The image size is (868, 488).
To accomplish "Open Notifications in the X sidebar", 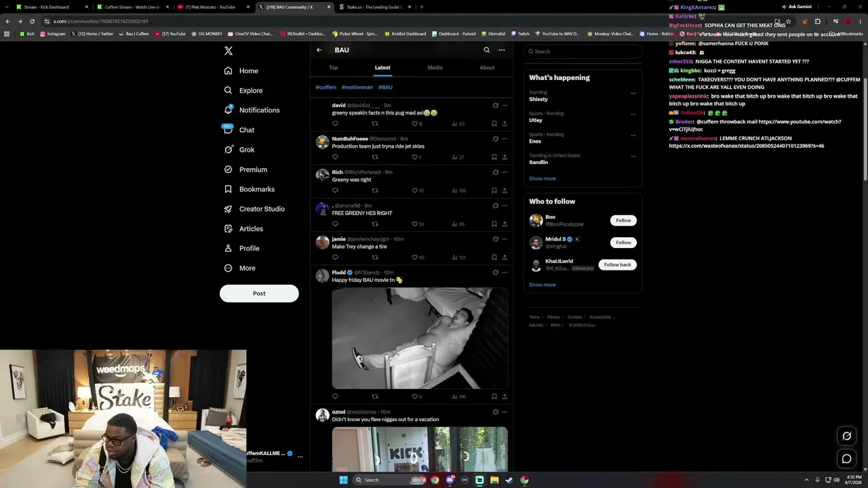I will [x=251, y=110].
